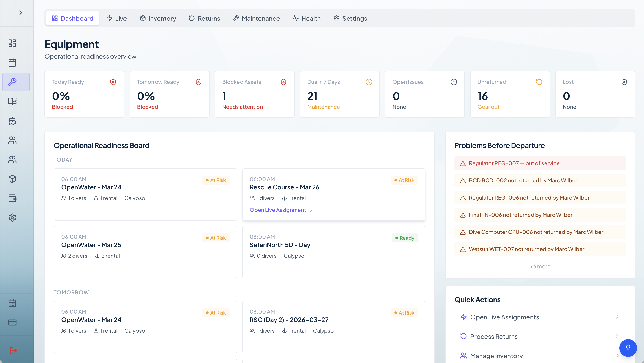The width and height of the screenshot is (644, 363).
Task: Click the return arrow icon on Unreturned card
Action: (x=539, y=82)
